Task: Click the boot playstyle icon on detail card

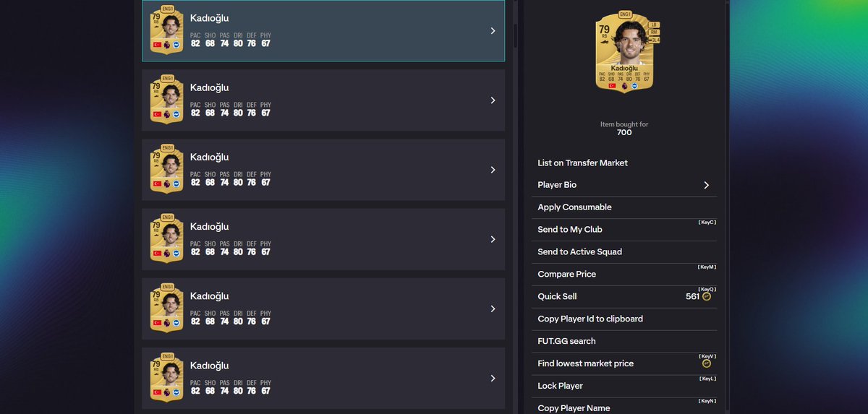Action: tap(604, 43)
